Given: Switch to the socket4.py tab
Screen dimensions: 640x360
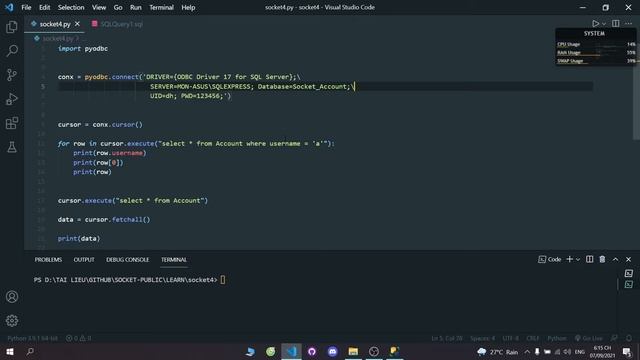Looking at the screenshot, I should [55, 24].
